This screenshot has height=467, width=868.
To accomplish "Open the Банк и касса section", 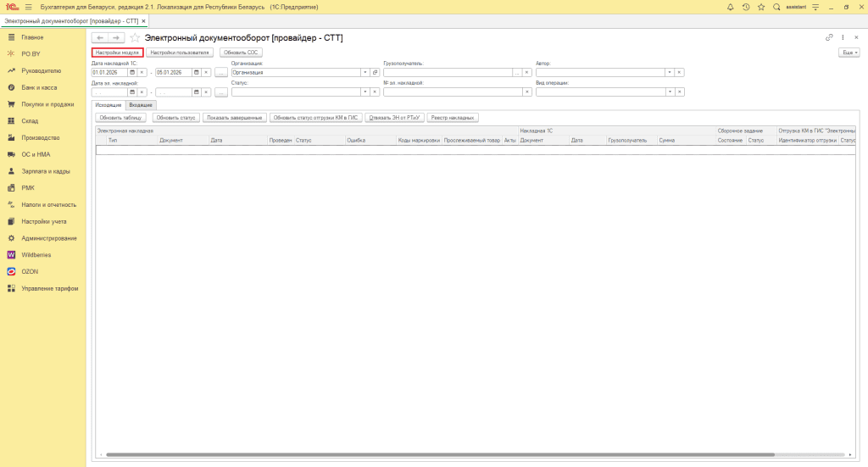I will pos(39,87).
